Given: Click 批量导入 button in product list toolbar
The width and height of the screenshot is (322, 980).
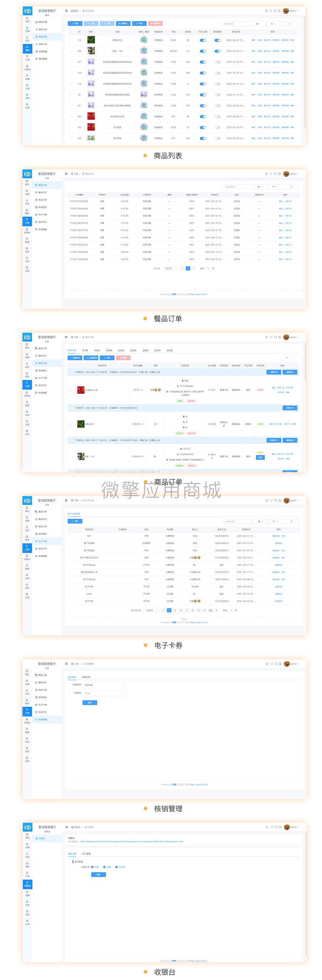Looking at the screenshot, I should pos(123,23).
